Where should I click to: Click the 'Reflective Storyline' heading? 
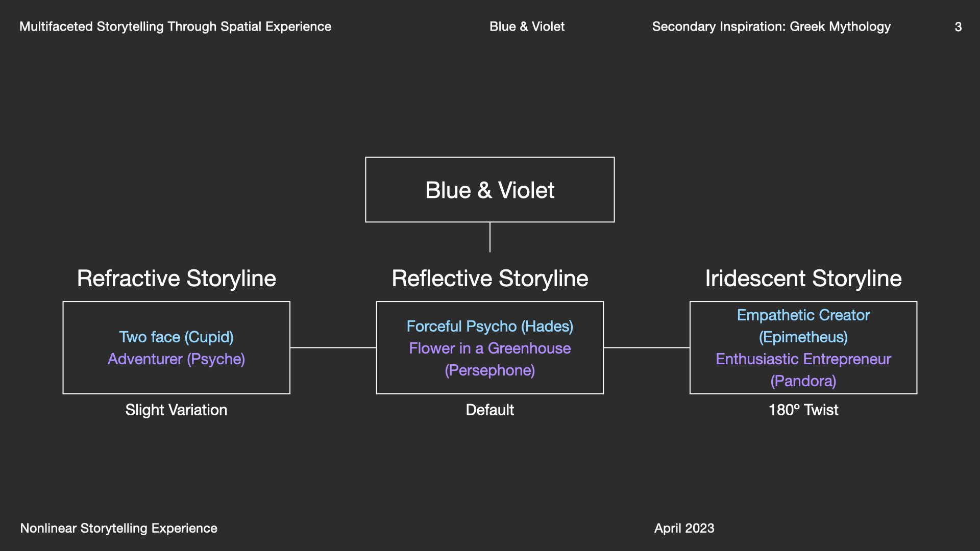[489, 279]
